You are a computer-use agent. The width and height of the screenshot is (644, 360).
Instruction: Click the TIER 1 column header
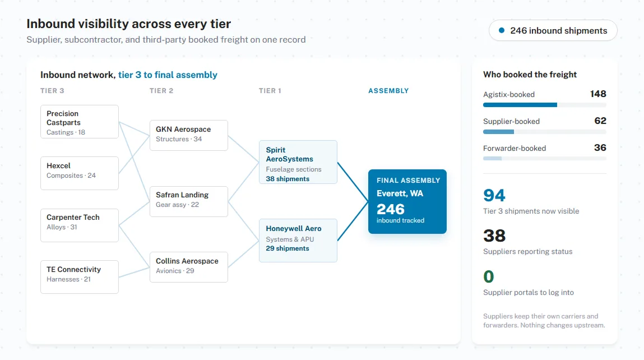[270, 91]
